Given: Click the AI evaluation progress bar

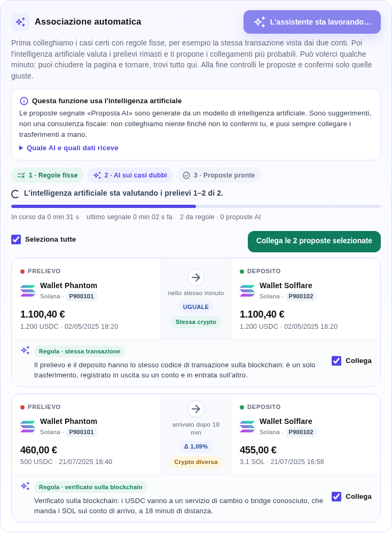Looking at the screenshot, I should coord(196,206).
